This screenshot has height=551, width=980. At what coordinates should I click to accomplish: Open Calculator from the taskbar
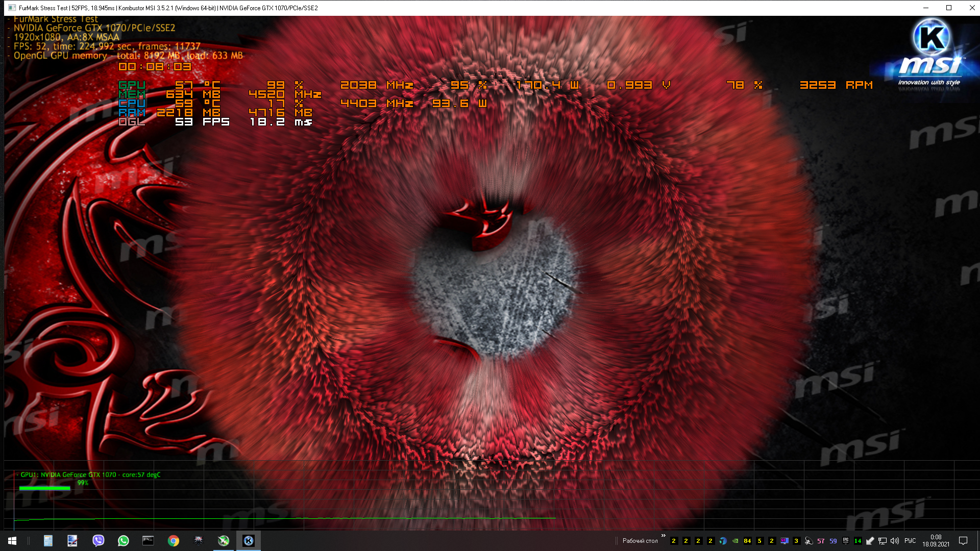[x=48, y=541]
